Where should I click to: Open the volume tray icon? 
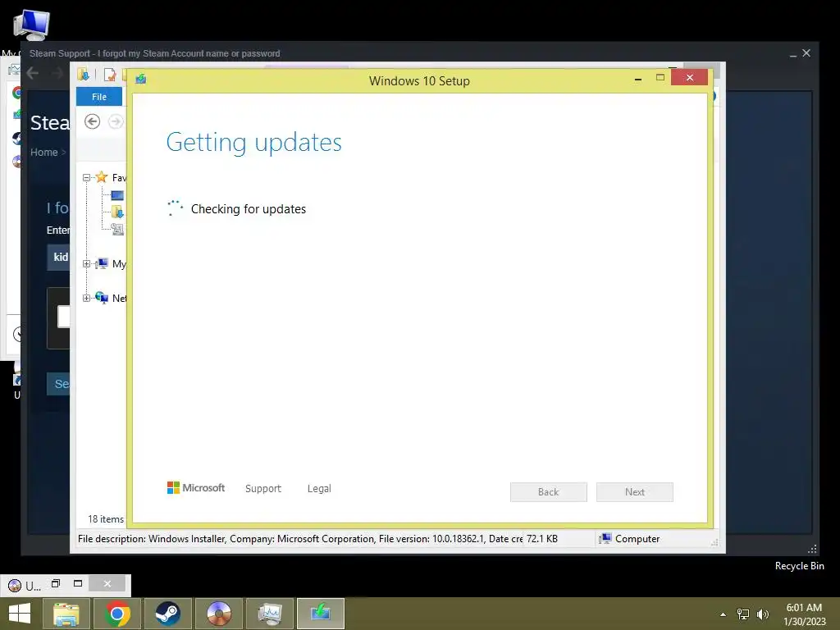(x=762, y=614)
